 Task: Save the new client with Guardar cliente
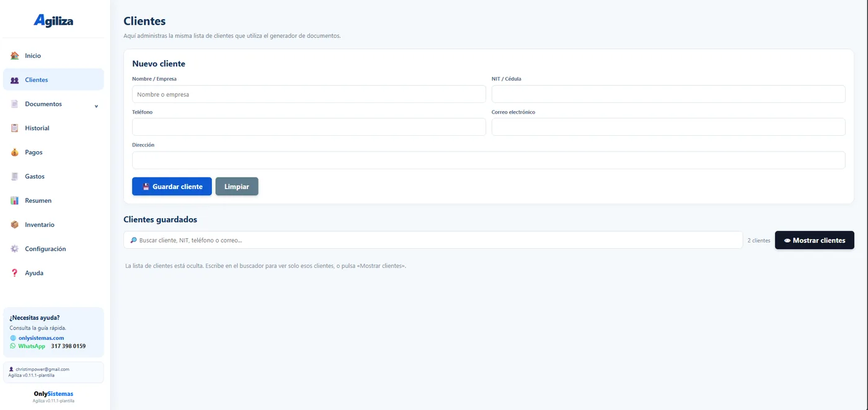(172, 187)
